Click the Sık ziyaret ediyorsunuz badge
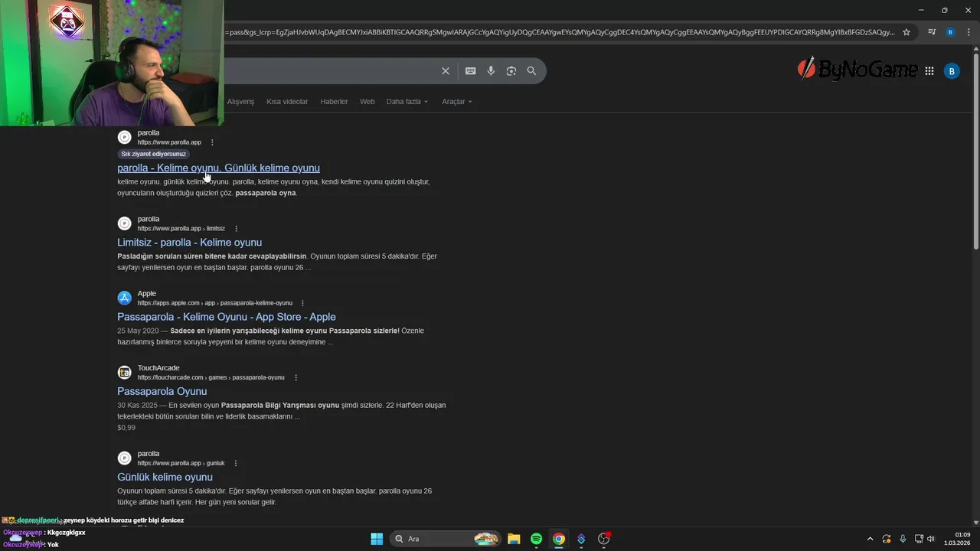980x551 pixels. click(153, 154)
